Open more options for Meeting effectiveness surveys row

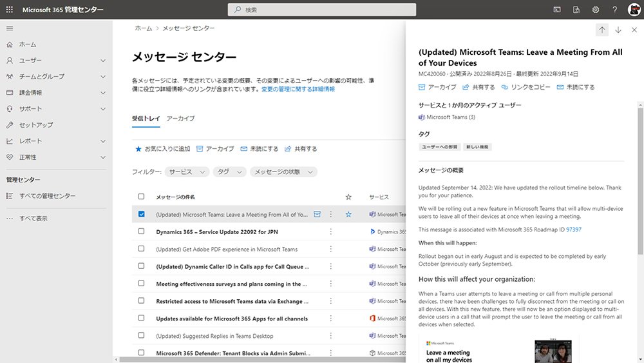[330, 284]
